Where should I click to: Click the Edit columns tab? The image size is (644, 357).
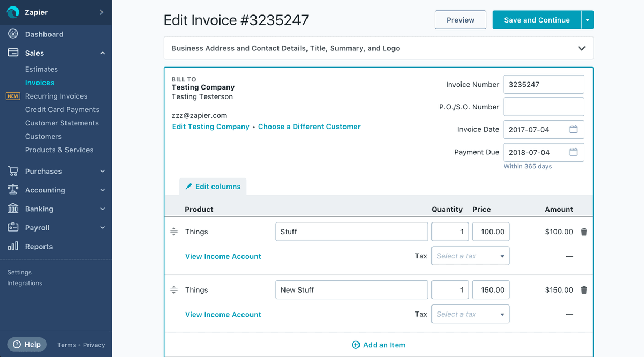point(213,187)
